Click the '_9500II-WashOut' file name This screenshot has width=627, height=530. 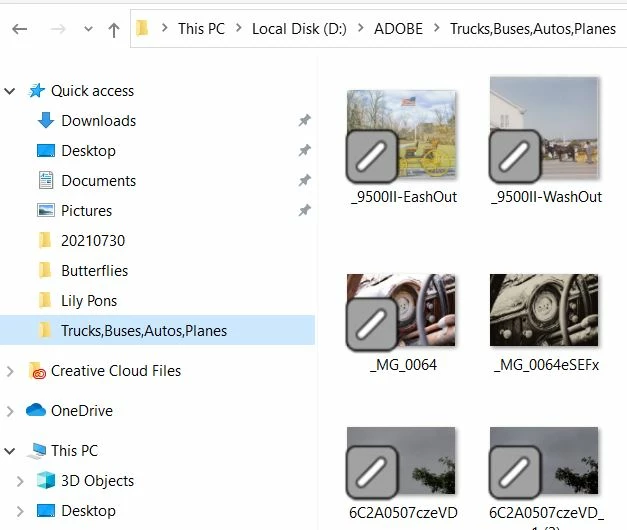click(546, 197)
